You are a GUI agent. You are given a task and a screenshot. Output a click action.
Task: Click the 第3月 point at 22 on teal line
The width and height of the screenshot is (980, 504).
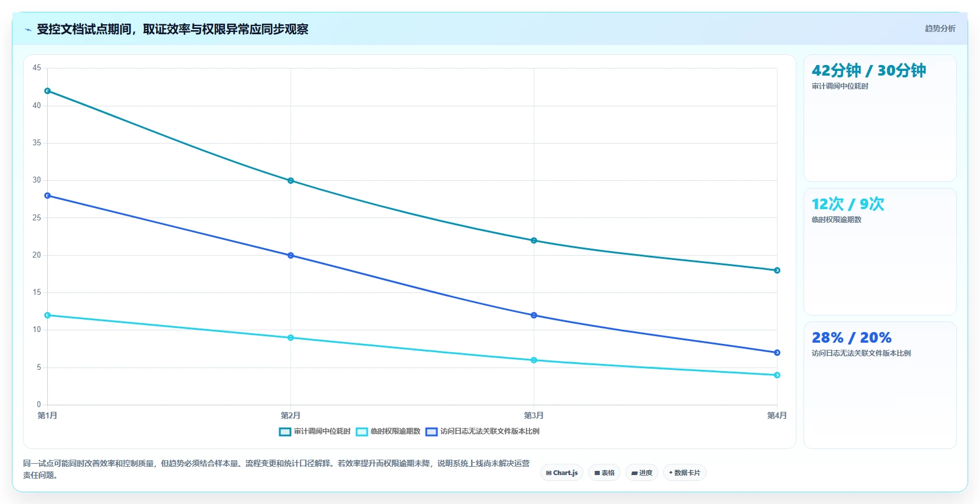point(534,240)
